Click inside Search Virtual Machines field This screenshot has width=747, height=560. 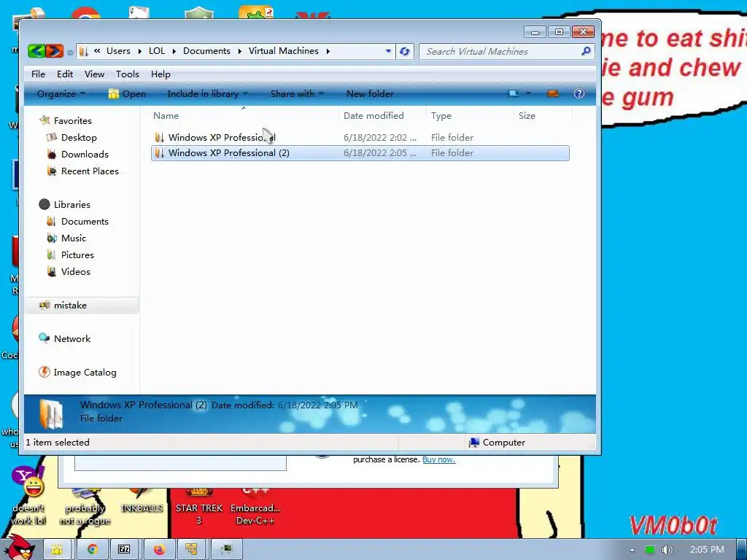[x=500, y=52]
